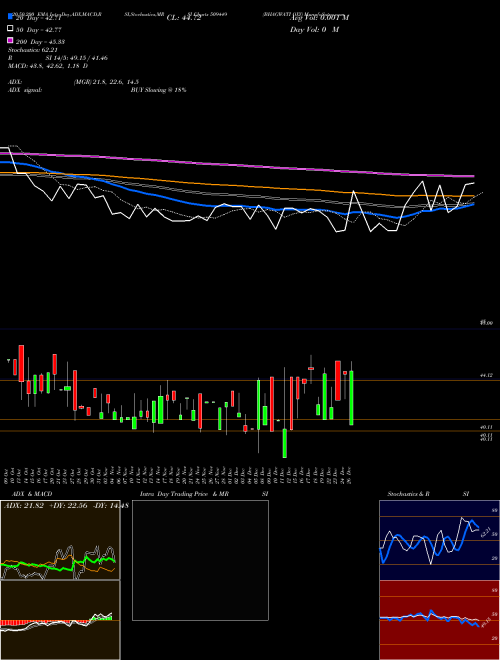500x660 pixels.
Task: Click the magenta 200 Day legend swatch
Action: pos(11,40)
